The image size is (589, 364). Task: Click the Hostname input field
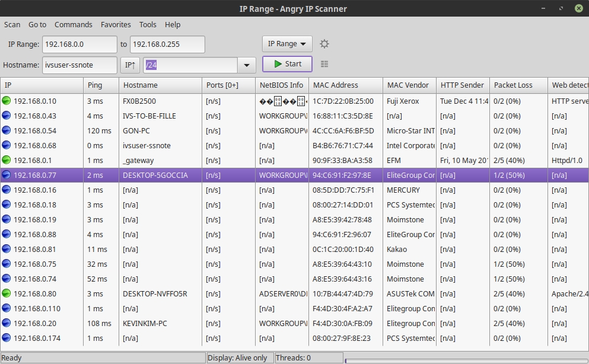click(x=79, y=65)
